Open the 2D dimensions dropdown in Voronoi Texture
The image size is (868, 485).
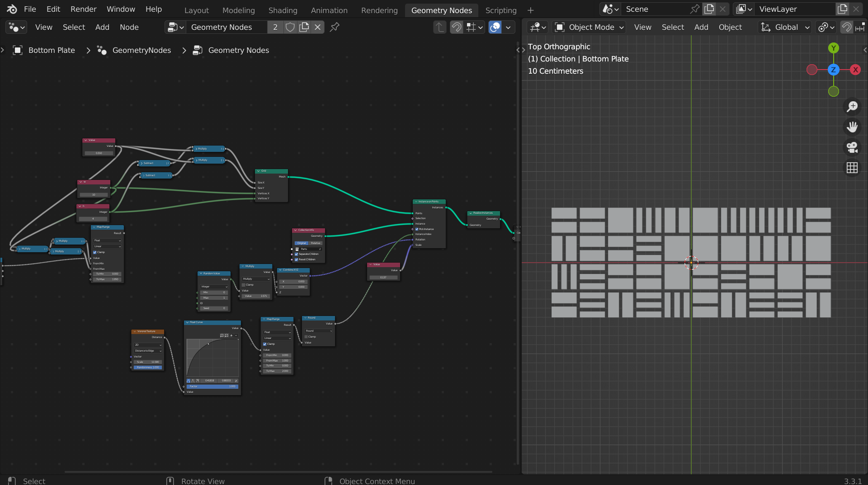tap(148, 345)
